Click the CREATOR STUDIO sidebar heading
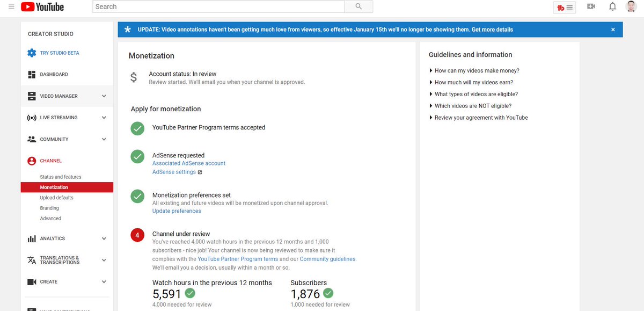 pos(50,34)
